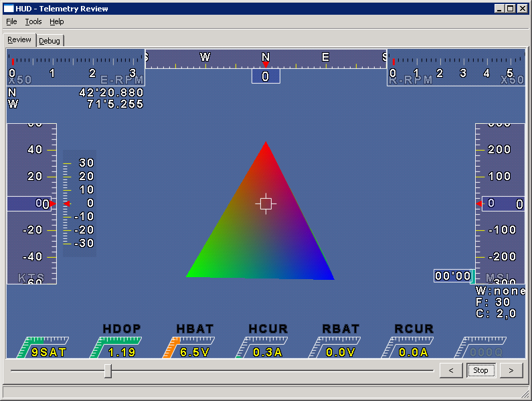Step backward with the < button
This screenshot has height=401, width=532.
pyautogui.click(x=451, y=370)
